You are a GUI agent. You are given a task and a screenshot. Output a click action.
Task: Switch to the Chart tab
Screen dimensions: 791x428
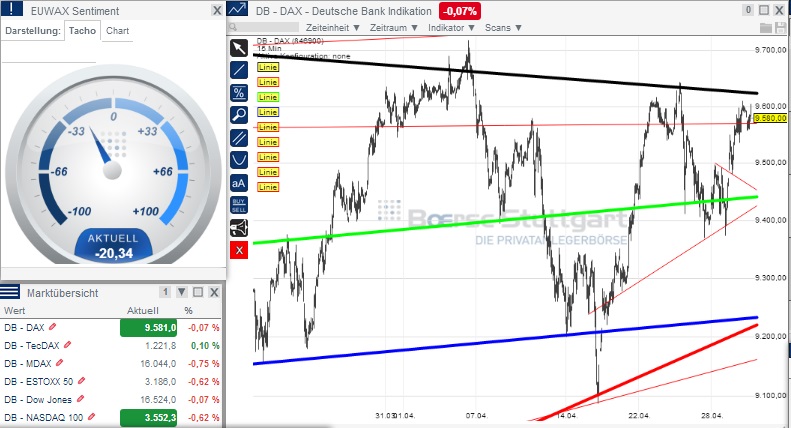[x=118, y=31]
